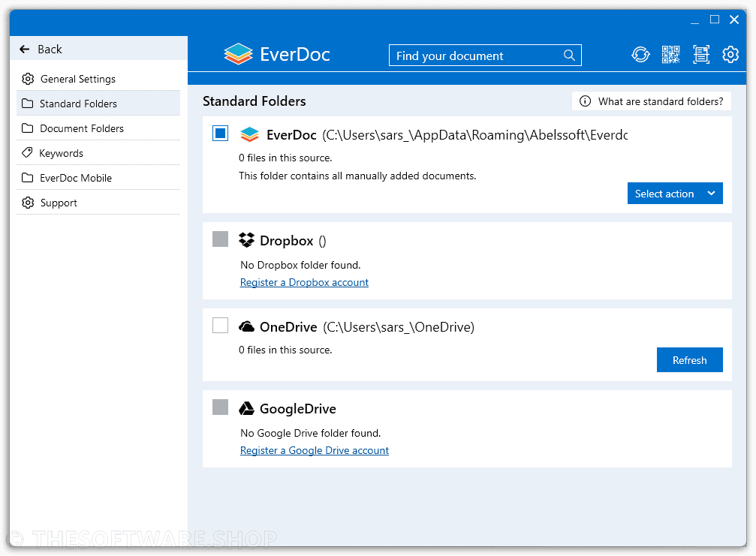Open settings gear icon in header
This screenshot has height=556, width=756.
click(x=730, y=55)
